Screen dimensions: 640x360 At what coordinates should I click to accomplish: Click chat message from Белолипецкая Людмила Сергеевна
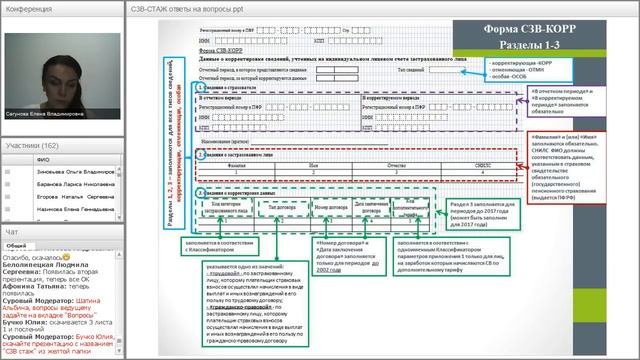[52, 272]
